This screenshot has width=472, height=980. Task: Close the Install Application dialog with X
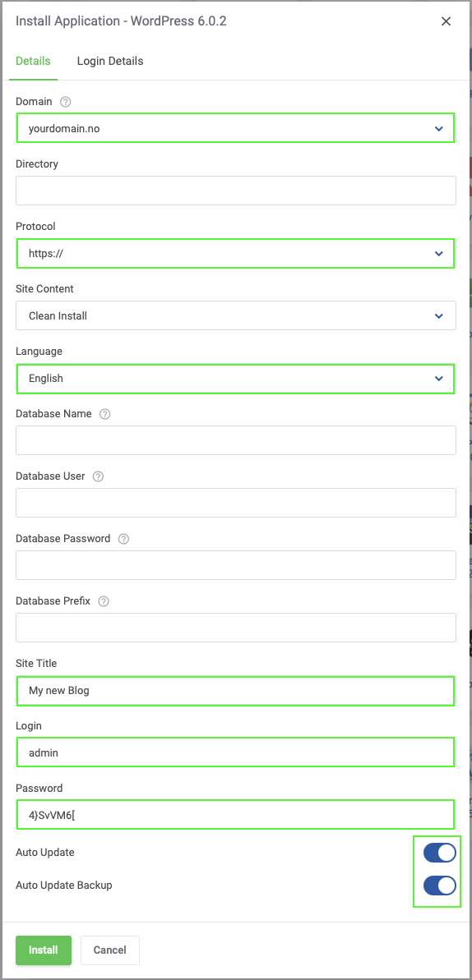[446, 21]
